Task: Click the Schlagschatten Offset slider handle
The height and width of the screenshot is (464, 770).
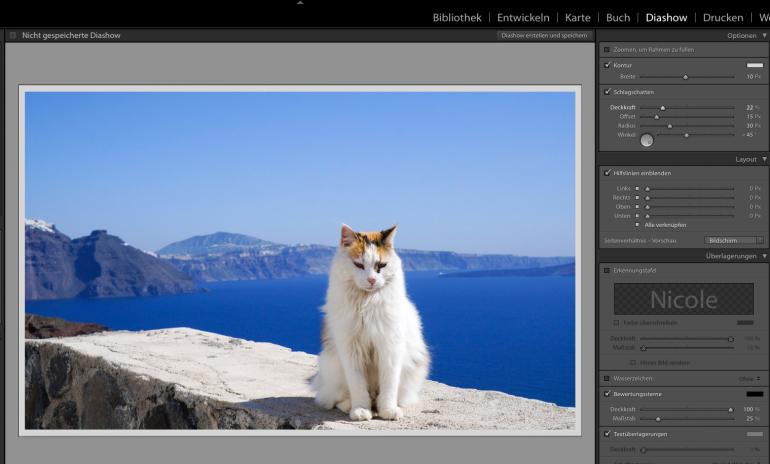Action: point(657,117)
